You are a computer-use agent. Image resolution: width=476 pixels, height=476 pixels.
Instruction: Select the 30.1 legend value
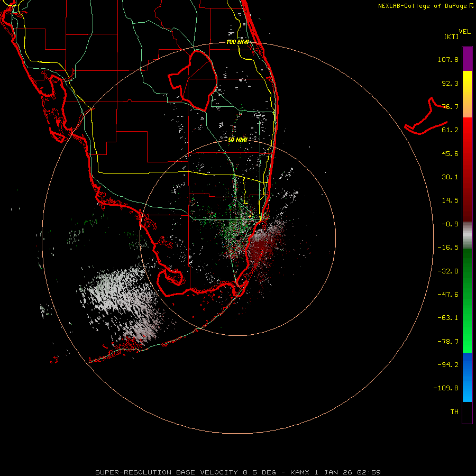[450, 177]
